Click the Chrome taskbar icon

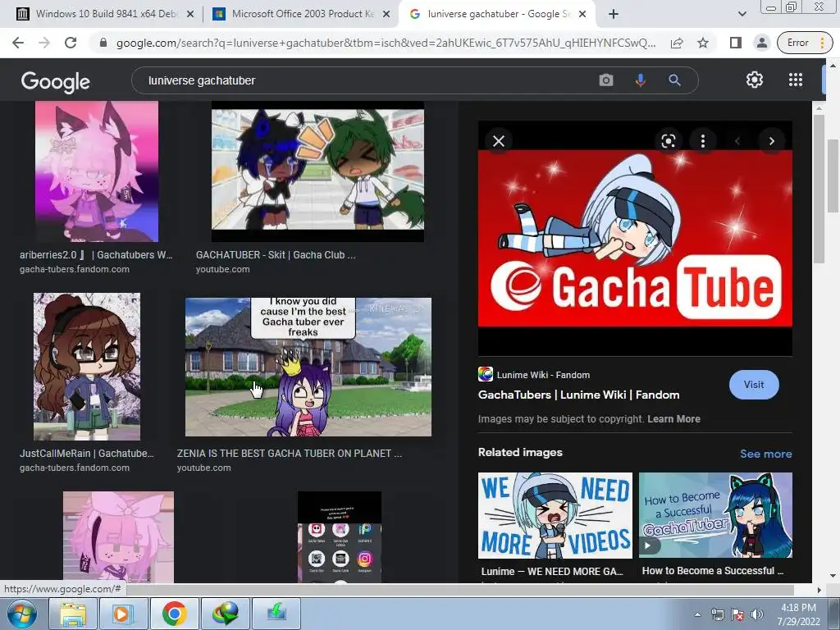point(174,614)
